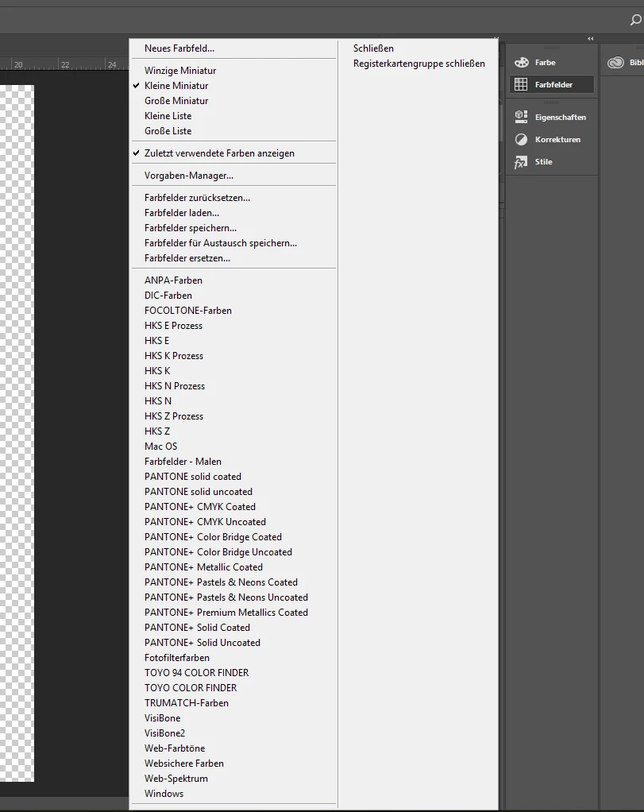Switch to Große Liste view
This screenshot has width=644, height=812.
[x=168, y=130]
